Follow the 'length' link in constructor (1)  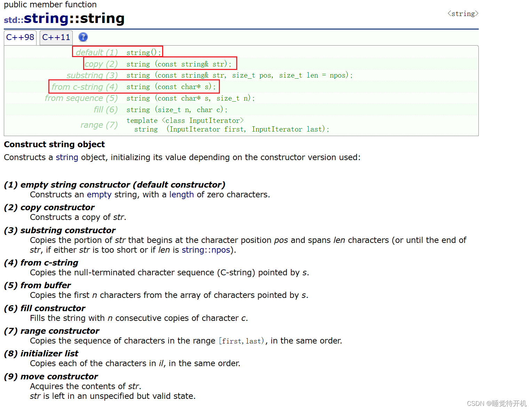click(182, 195)
